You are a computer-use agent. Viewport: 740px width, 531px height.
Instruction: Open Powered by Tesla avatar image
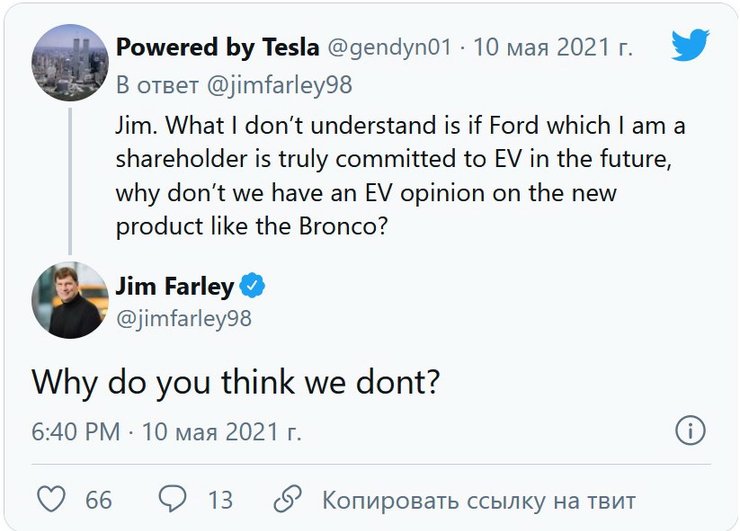70,61
